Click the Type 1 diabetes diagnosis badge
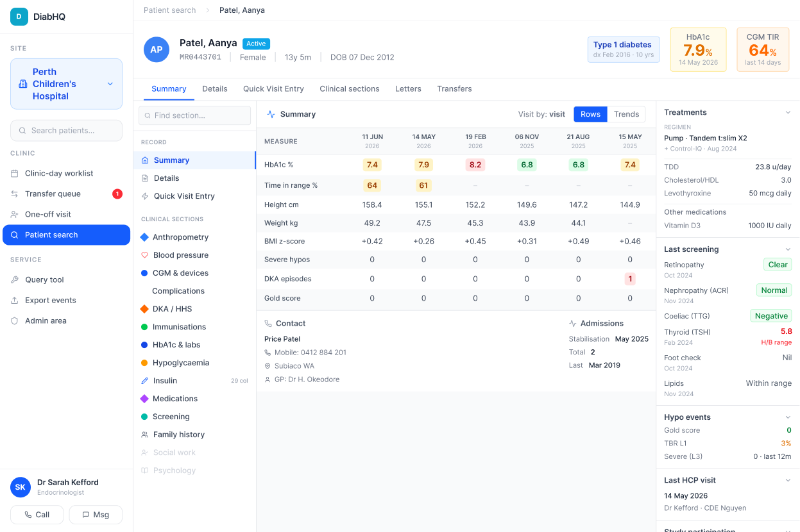Screen dimensions: 800x532 [624, 49]
